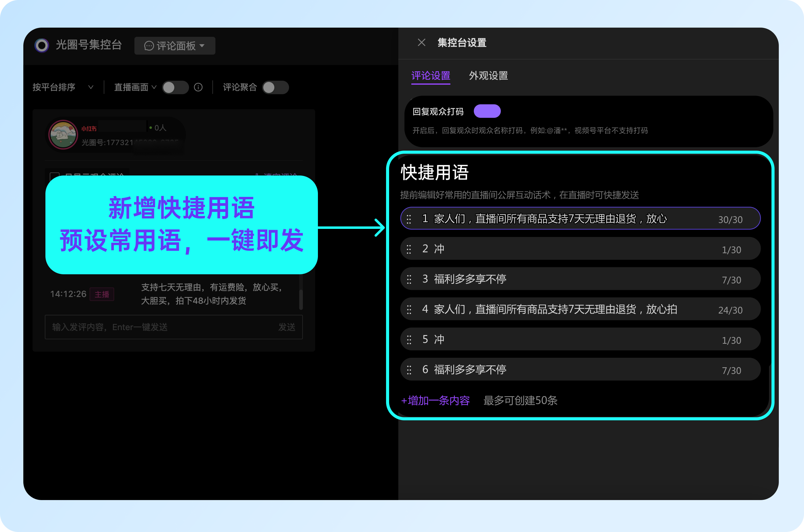Select the 评论设置 tab
The image size is (804, 532).
(431, 76)
